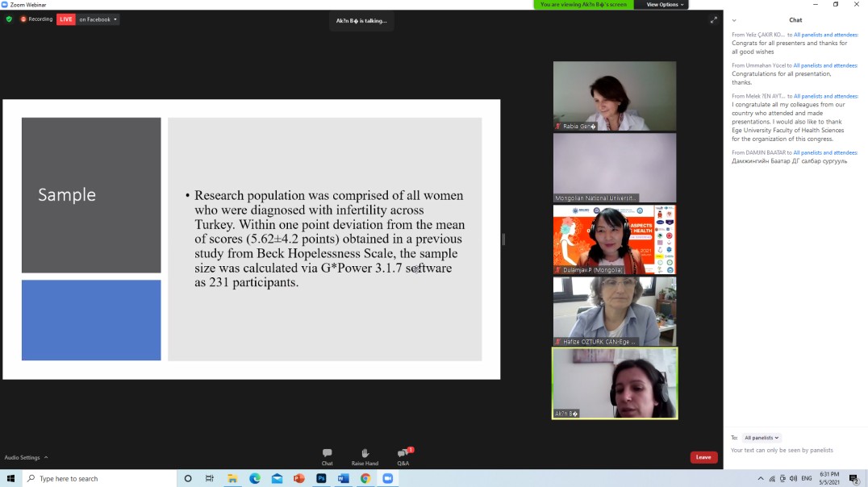Image resolution: width=868 pixels, height=487 pixels.
Task: Leave the webinar
Action: pyautogui.click(x=703, y=457)
